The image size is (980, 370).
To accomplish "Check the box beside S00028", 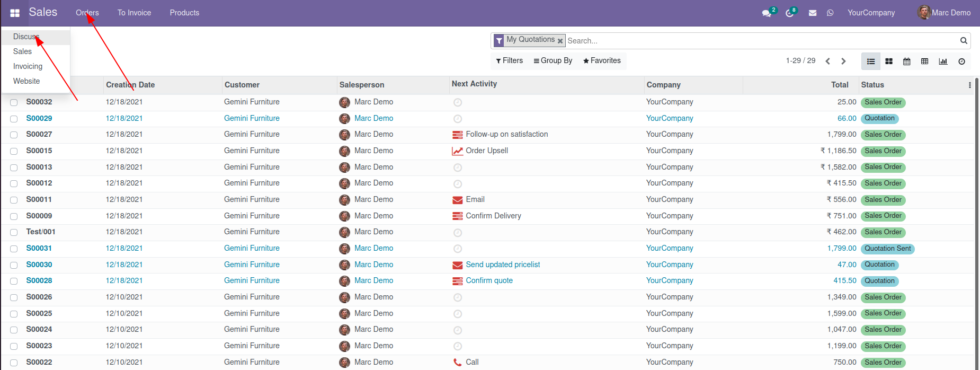I will [x=14, y=281].
